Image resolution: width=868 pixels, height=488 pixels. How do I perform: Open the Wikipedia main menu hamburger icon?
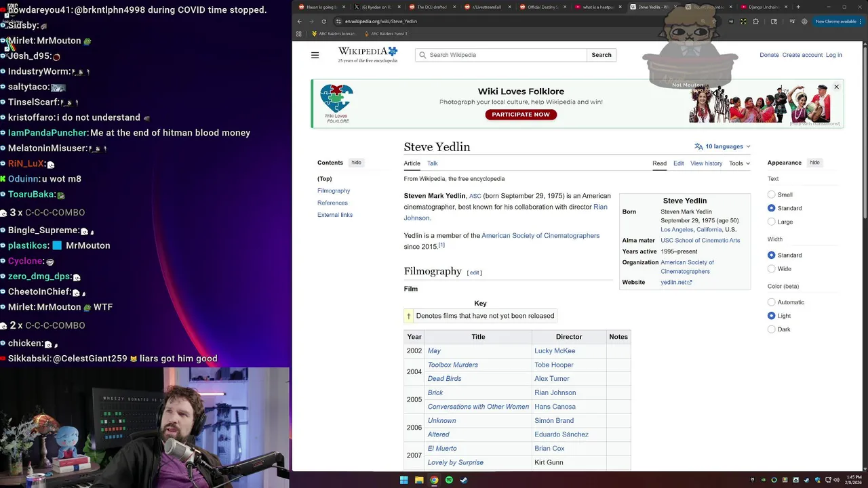tap(315, 55)
